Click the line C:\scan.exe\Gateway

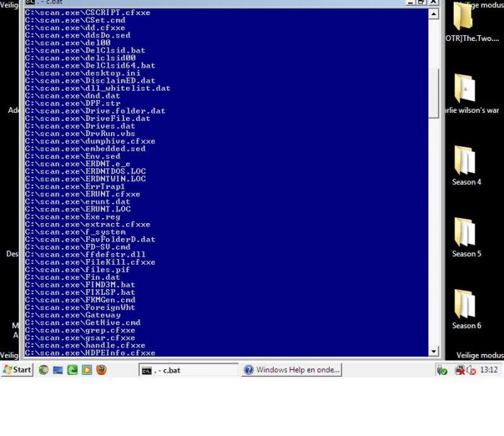(73, 315)
